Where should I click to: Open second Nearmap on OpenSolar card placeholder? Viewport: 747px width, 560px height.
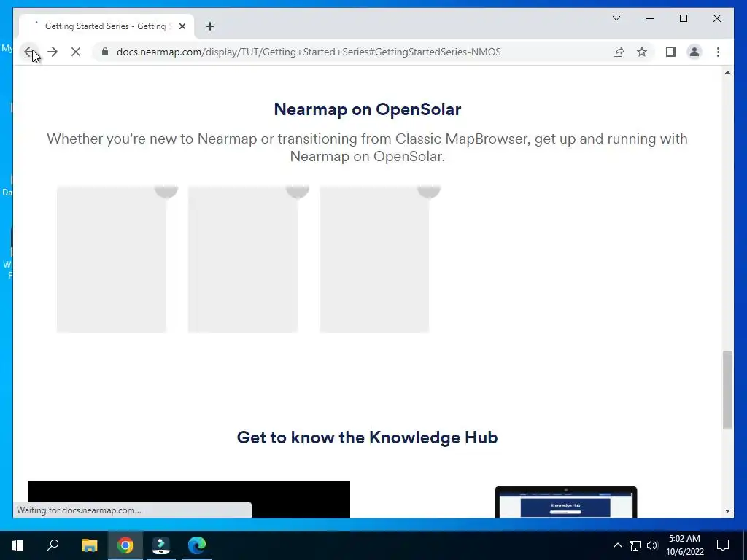pos(243,259)
